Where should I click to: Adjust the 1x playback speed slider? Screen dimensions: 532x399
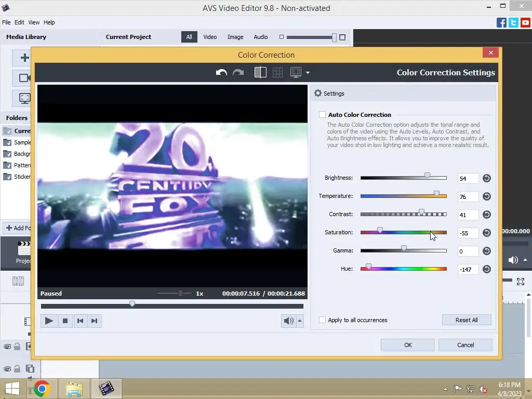[x=181, y=293]
